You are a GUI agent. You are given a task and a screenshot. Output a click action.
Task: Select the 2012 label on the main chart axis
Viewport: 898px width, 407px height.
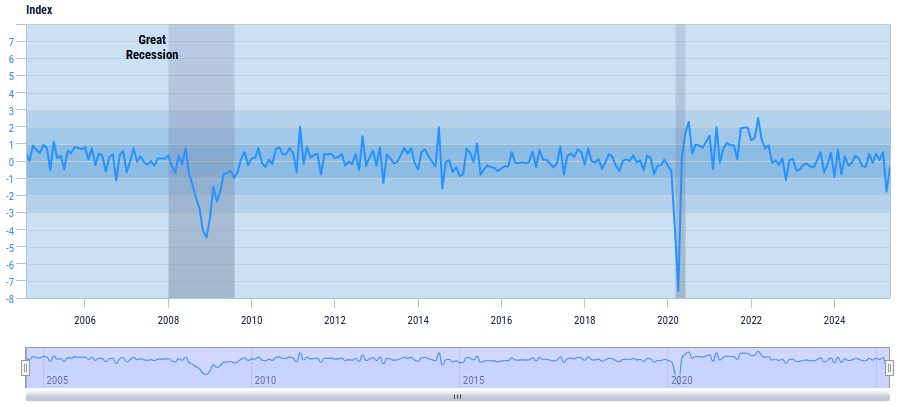334,319
